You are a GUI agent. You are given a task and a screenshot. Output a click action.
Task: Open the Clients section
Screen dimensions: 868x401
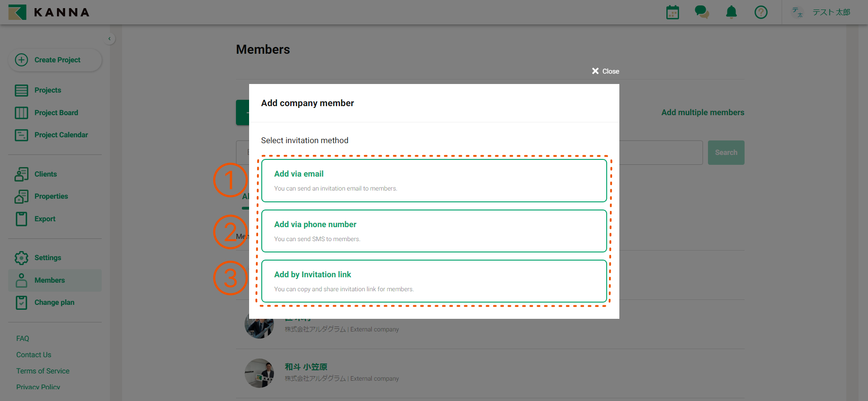(x=46, y=174)
